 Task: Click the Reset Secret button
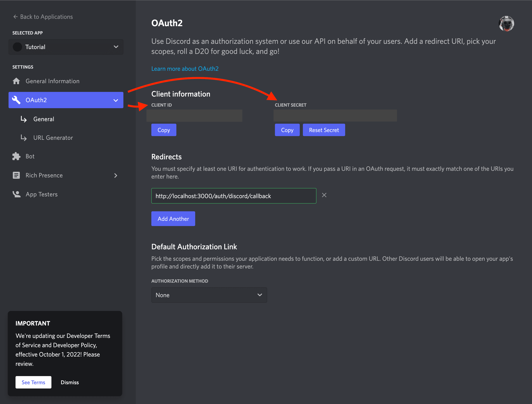pos(324,130)
